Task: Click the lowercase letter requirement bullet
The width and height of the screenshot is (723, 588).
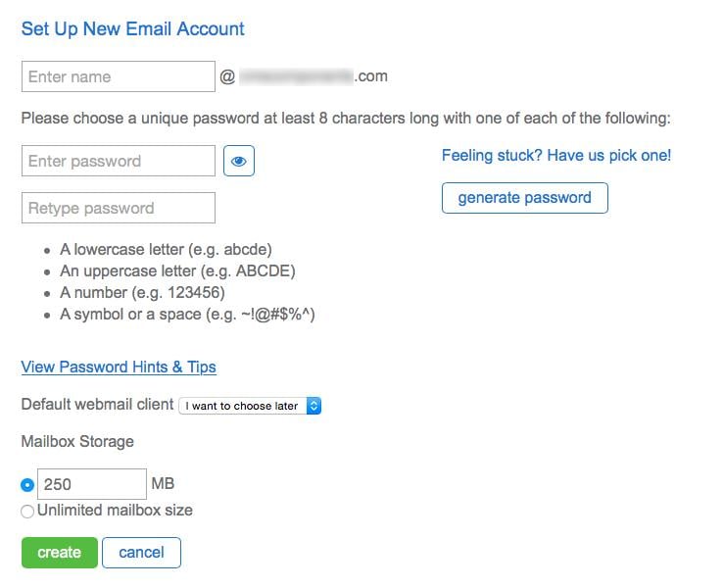Action: [x=166, y=249]
